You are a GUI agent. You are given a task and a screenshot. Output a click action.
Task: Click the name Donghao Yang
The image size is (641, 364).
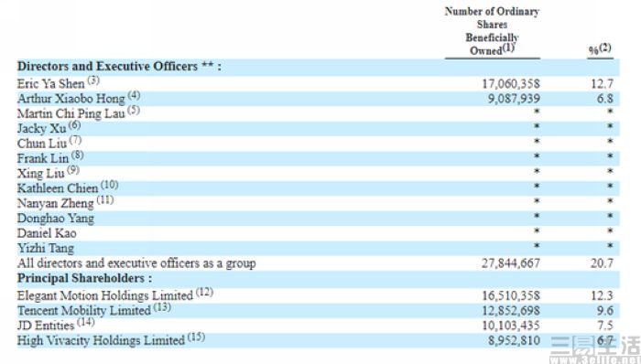tap(56, 219)
